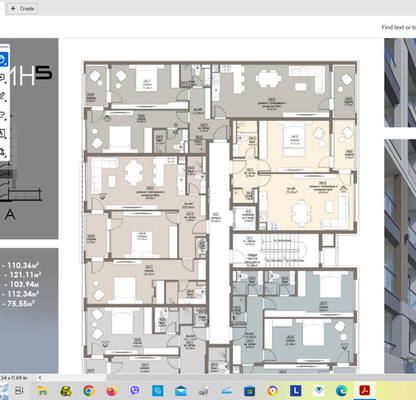Open the stamp/sign tool in the quick toolbar
The image size is (416, 400).
pyautogui.click(x=2, y=152)
